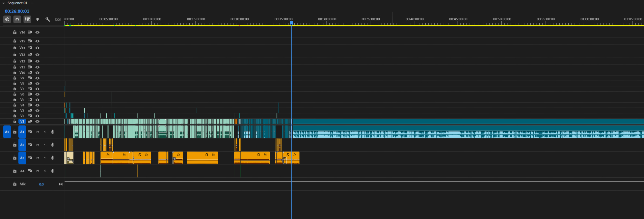Toggle sync lock on track V16

30,32
